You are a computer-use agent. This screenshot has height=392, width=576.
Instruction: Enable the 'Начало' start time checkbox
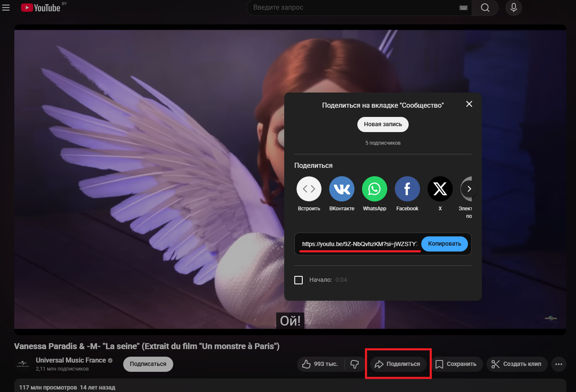coord(299,280)
